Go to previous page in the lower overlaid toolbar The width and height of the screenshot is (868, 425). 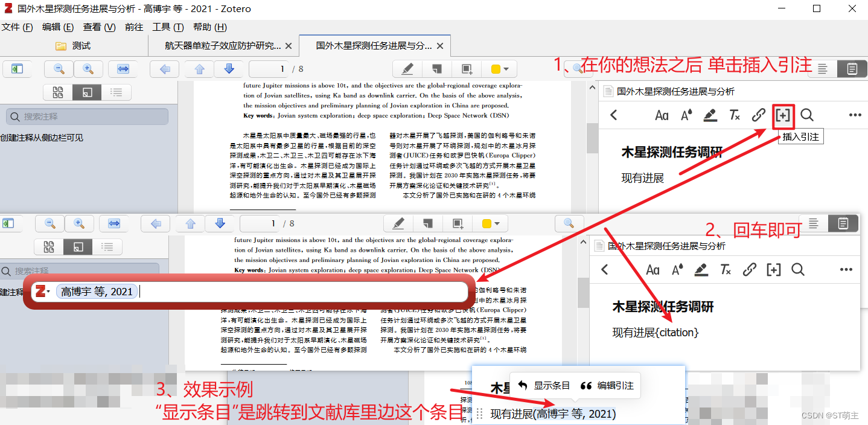[x=191, y=223]
